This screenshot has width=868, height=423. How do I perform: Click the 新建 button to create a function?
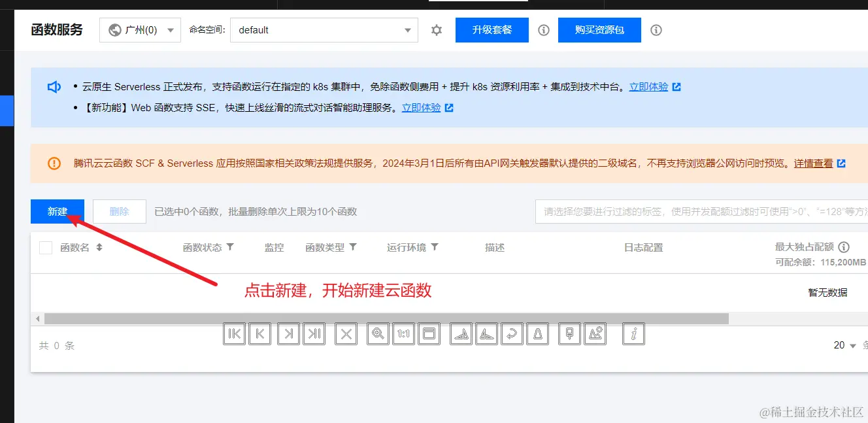58,211
